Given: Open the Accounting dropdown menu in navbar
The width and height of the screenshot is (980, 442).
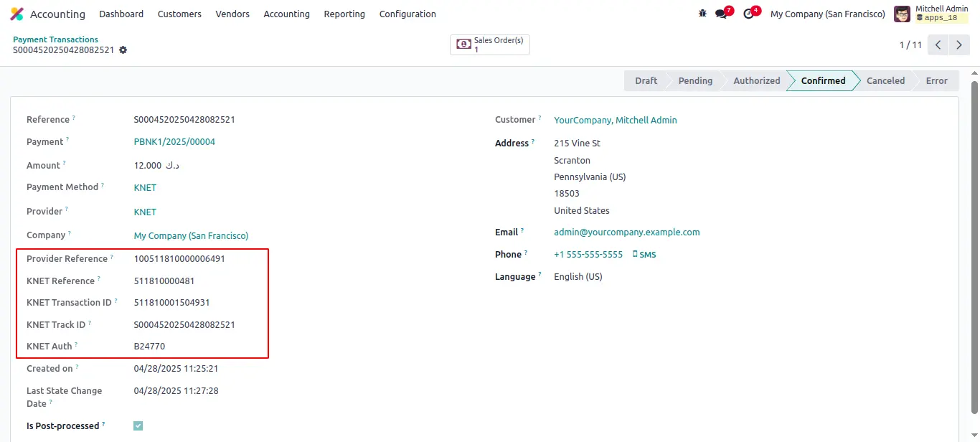Looking at the screenshot, I should (x=286, y=14).
